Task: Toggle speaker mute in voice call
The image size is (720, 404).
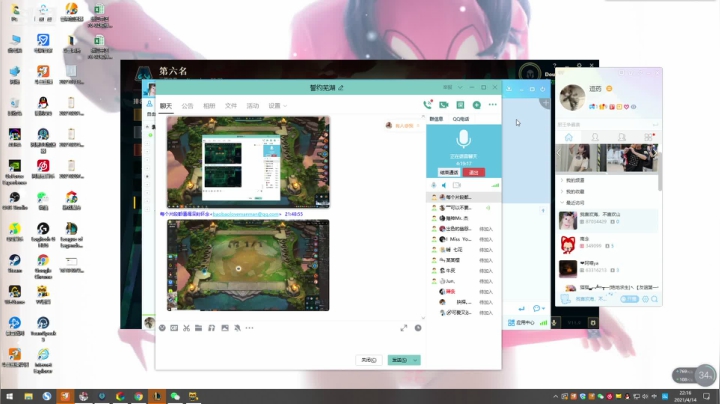Action: pyautogui.click(x=444, y=185)
